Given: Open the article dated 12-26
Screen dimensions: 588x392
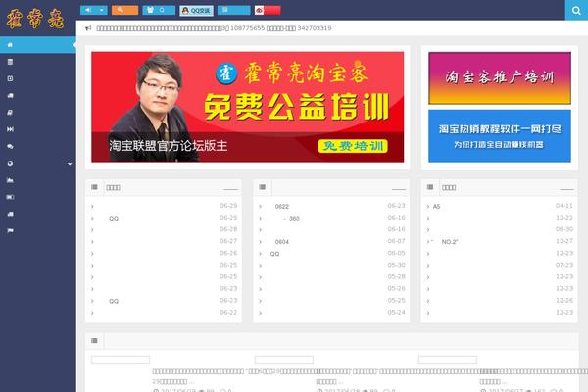Looking at the screenshot, I should pyautogui.click(x=500, y=301).
